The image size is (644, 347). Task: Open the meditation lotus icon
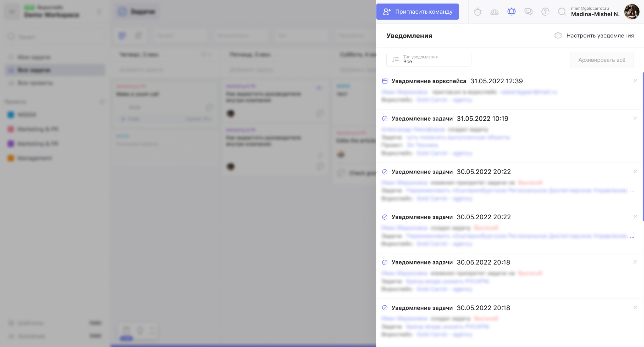(494, 12)
